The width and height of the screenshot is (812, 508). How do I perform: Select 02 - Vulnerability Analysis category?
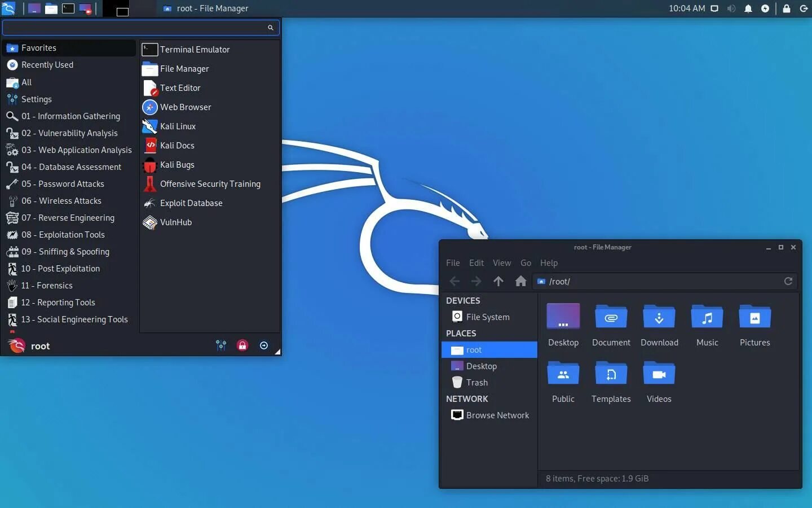pos(69,133)
